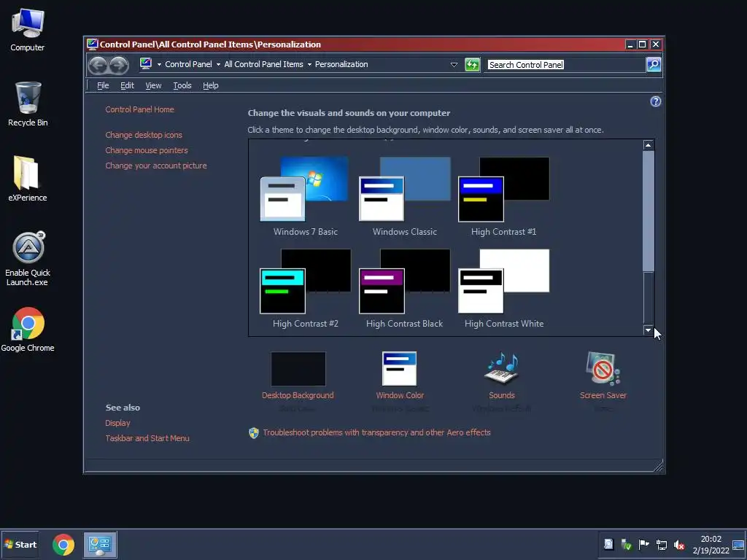Click the Control Panel breadcrumb
747x560 pixels.
(188, 64)
